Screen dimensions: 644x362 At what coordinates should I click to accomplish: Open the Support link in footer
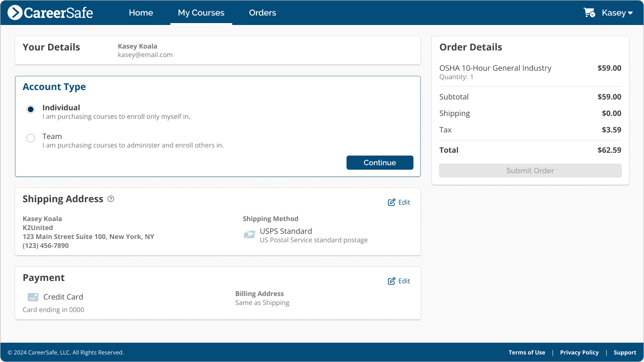click(625, 352)
